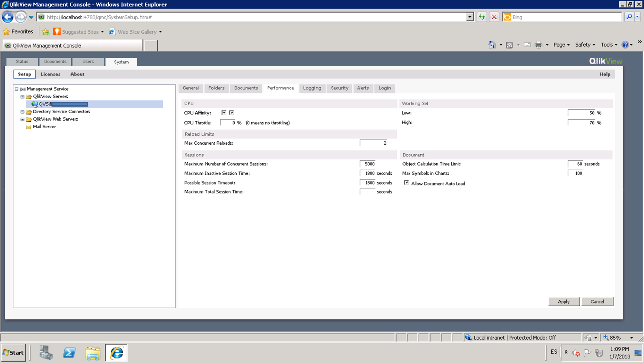This screenshot has height=363, width=644.
Task: Open the address bar dropdown
Action: pyautogui.click(x=470, y=17)
